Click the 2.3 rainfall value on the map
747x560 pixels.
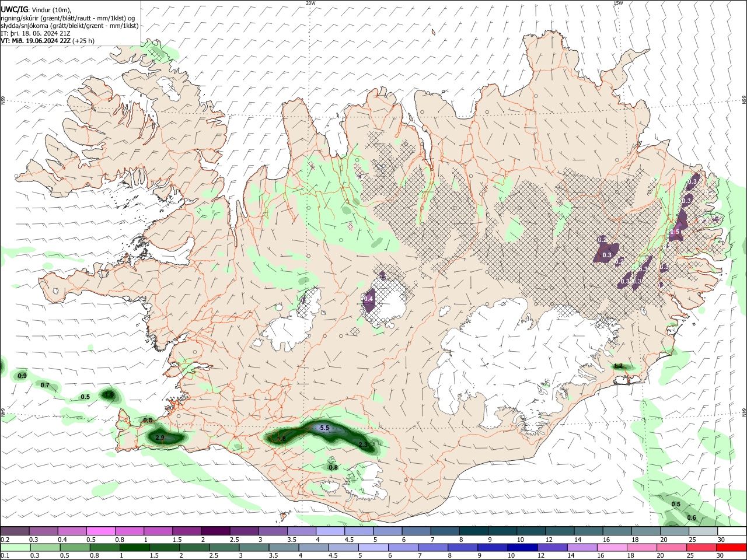(x=362, y=445)
